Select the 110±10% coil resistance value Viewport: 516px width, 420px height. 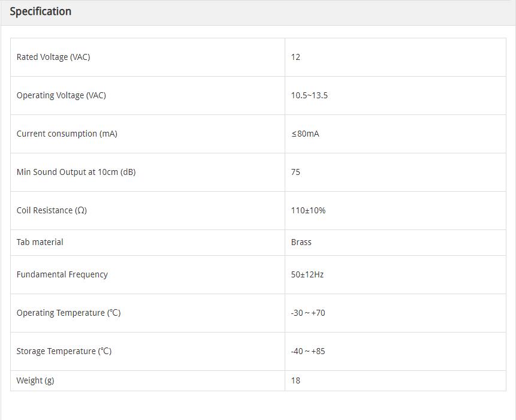pyautogui.click(x=308, y=210)
